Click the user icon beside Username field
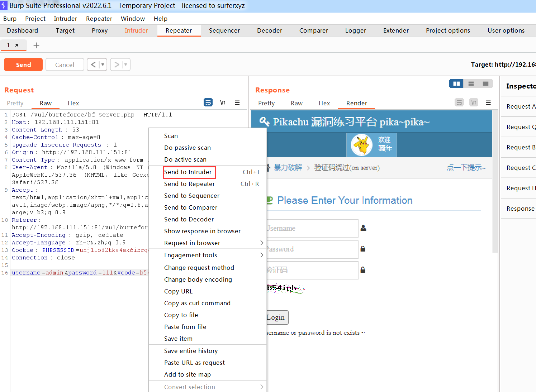 click(x=363, y=228)
